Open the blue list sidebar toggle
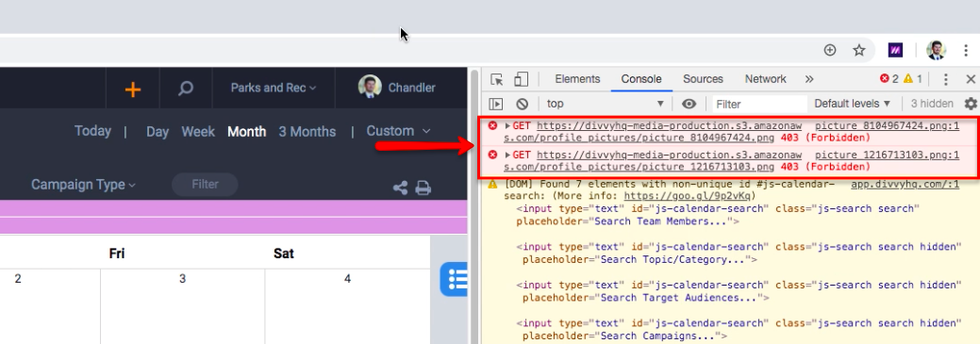 click(x=455, y=278)
